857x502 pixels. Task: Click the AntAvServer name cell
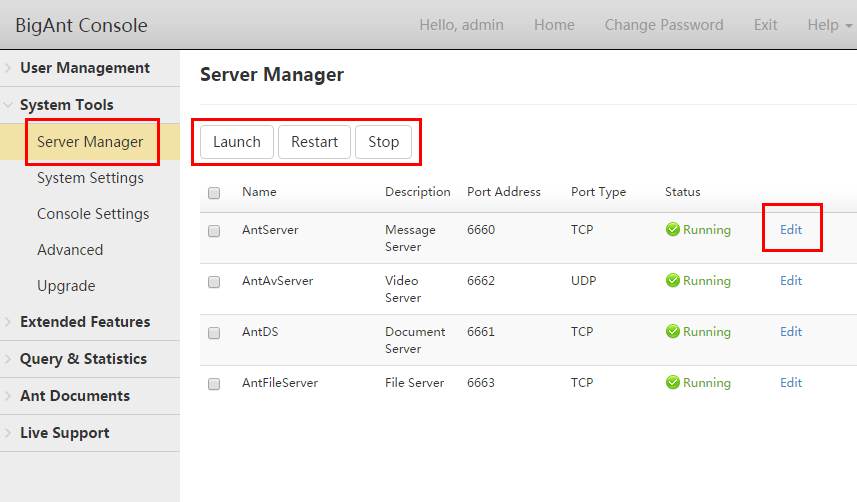coord(278,281)
